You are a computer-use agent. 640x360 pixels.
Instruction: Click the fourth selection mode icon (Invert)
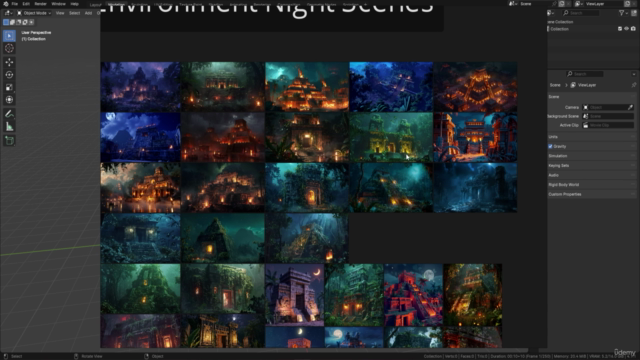point(25,22)
